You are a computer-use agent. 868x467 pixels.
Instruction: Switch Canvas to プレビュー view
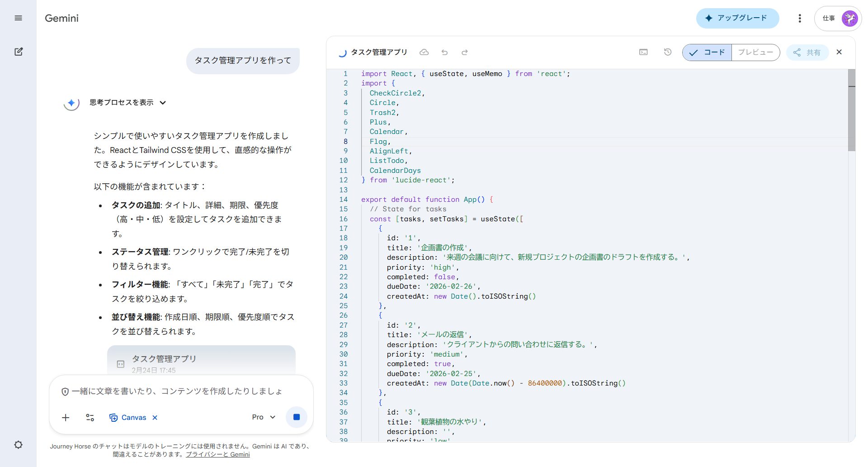pos(755,52)
